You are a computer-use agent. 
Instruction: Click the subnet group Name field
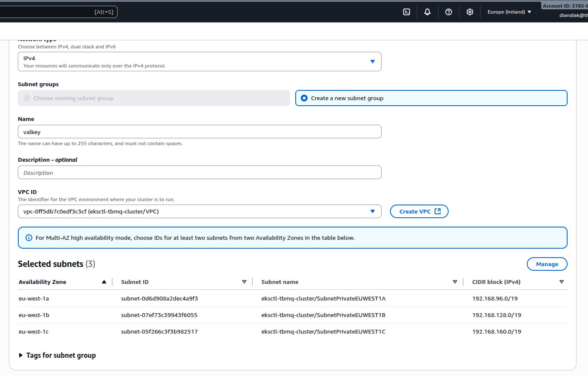[200, 132]
